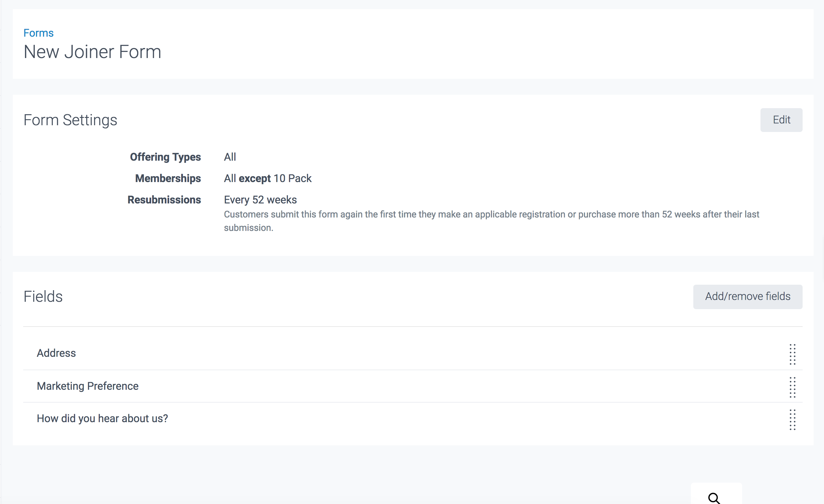Click the Form Settings heading
The image size is (824, 504).
pyautogui.click(x=70, y=120)
